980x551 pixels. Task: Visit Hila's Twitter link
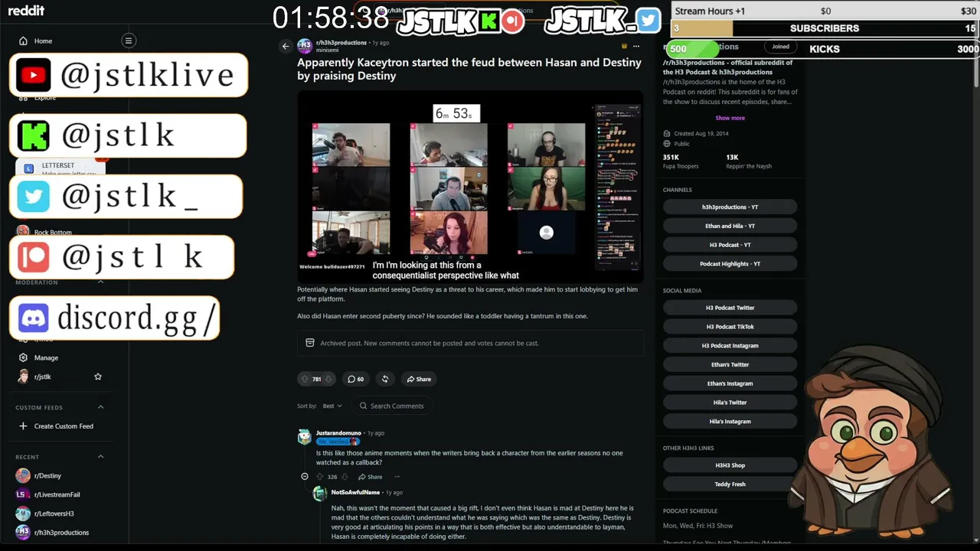click(730, 403)
